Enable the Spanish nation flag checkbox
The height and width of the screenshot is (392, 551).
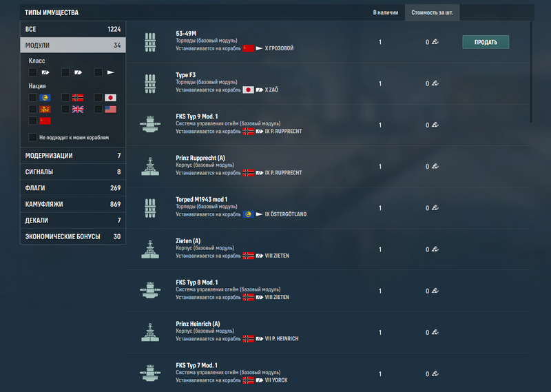click(x=32, y=109)
